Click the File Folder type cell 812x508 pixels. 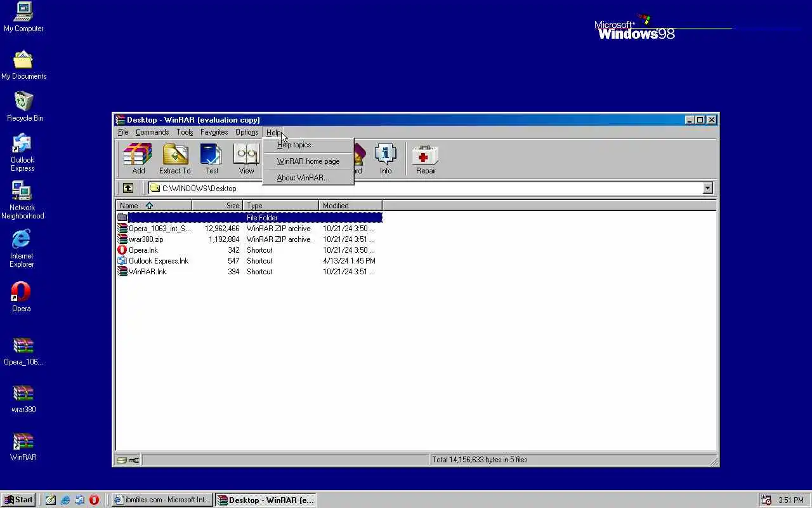(x=262, y=217)
